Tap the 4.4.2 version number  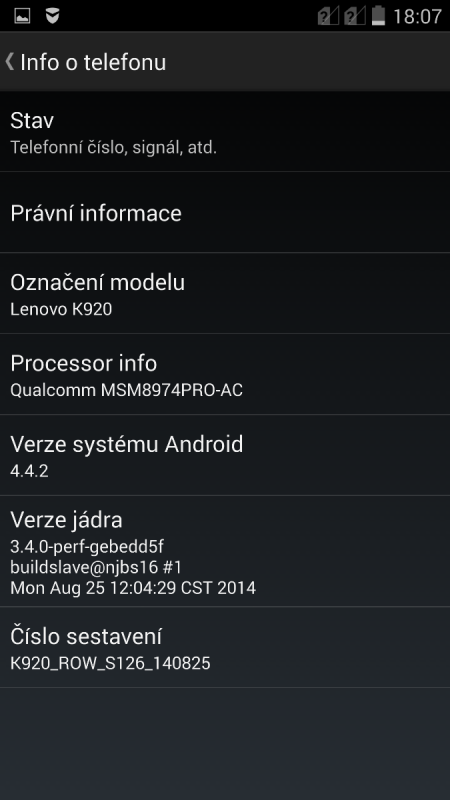click(30, 470)
